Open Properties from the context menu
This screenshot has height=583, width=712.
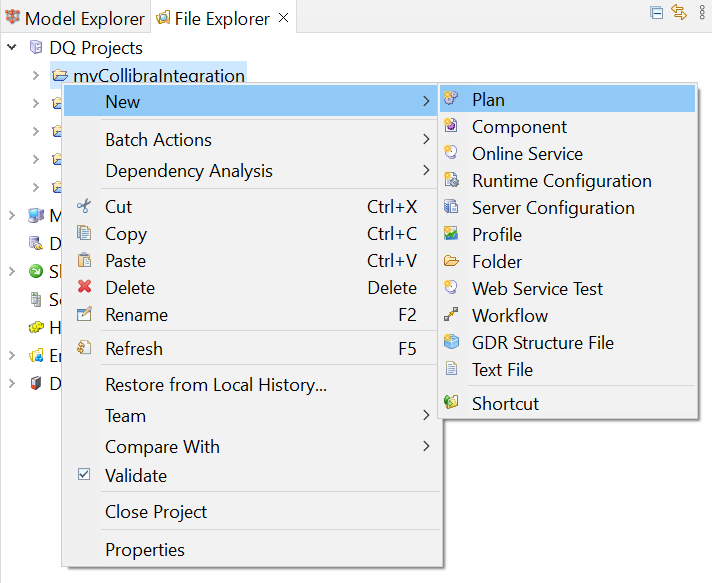(145, 550)
